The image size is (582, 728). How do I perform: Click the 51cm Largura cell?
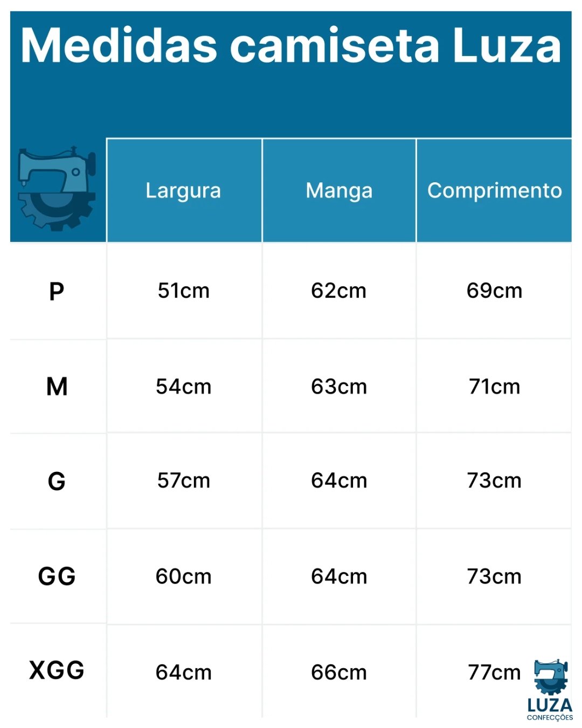(x=183, y=291)
